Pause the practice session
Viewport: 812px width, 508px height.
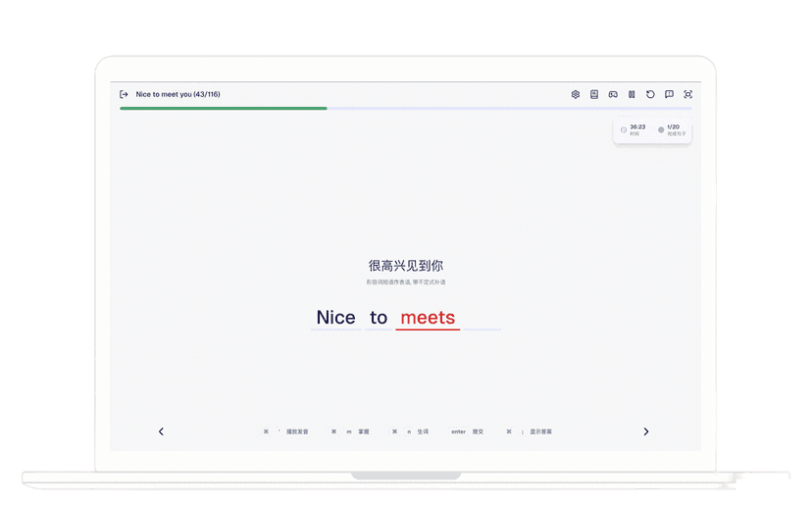[632, 94]
